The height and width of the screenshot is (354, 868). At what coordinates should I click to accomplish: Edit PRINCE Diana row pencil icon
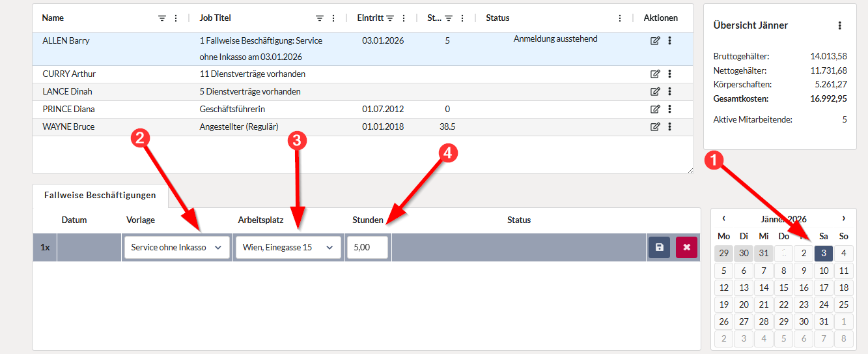click(655, 109)
